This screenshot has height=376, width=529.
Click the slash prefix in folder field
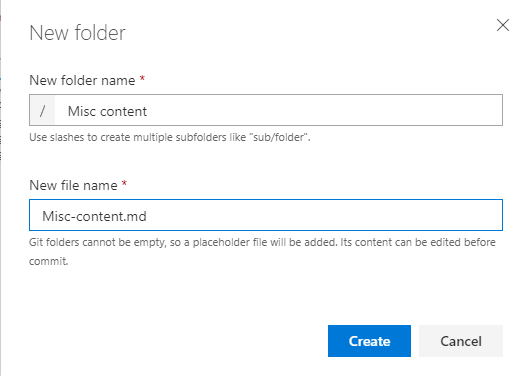point(43,110)
